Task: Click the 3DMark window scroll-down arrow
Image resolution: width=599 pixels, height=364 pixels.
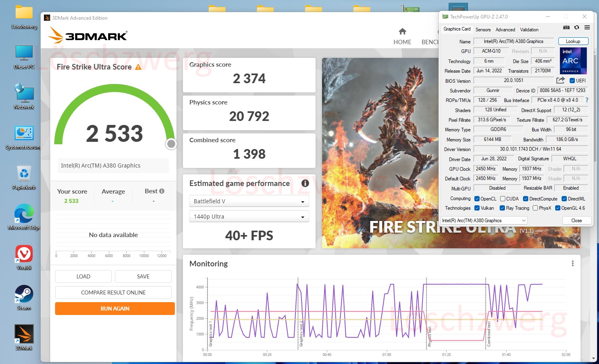Action: coord(594,358)
